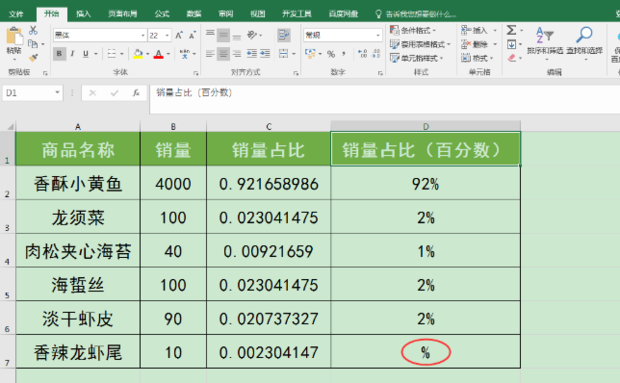Apply red font color A
Screen dimensions: 620x383
[x=159, y=54]
